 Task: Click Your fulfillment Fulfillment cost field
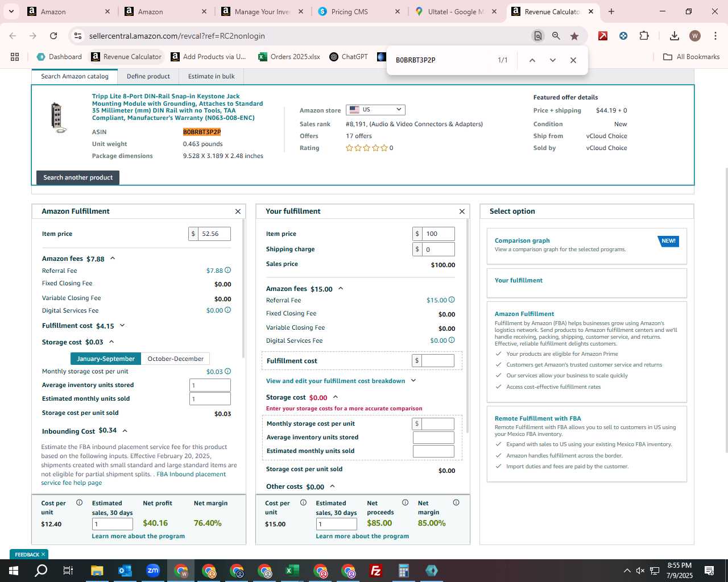(438, 360)
